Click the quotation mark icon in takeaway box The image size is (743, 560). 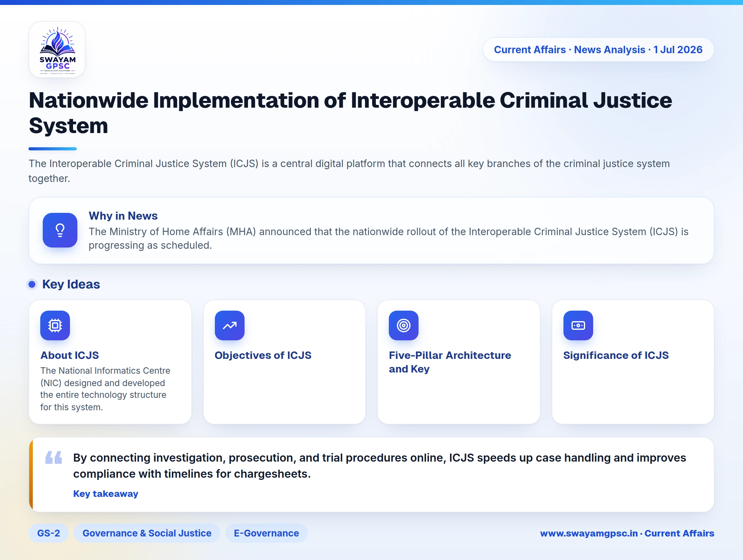coord(54,457)
